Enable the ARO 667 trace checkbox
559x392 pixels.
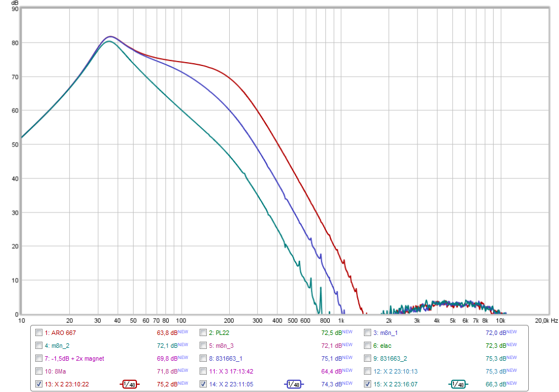39,333
